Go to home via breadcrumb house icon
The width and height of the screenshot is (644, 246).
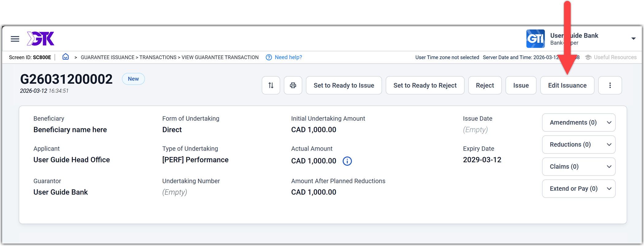(66, 57)
